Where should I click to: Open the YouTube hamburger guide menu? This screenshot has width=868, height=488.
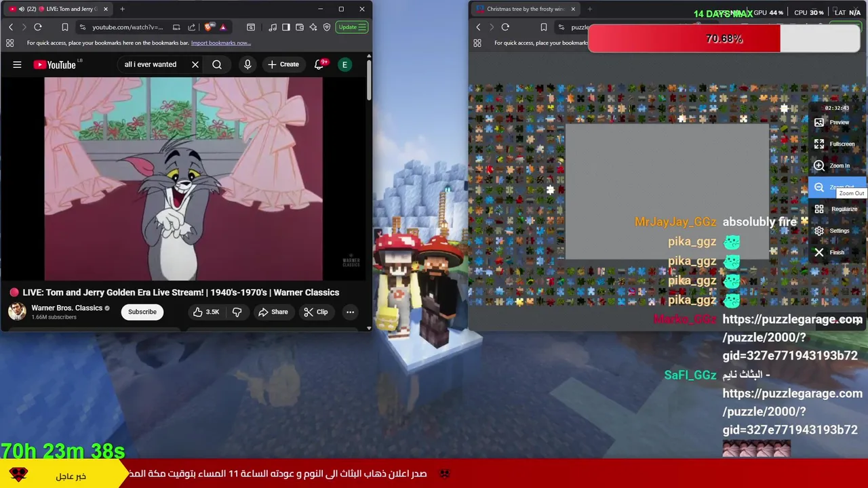point(17,64)
